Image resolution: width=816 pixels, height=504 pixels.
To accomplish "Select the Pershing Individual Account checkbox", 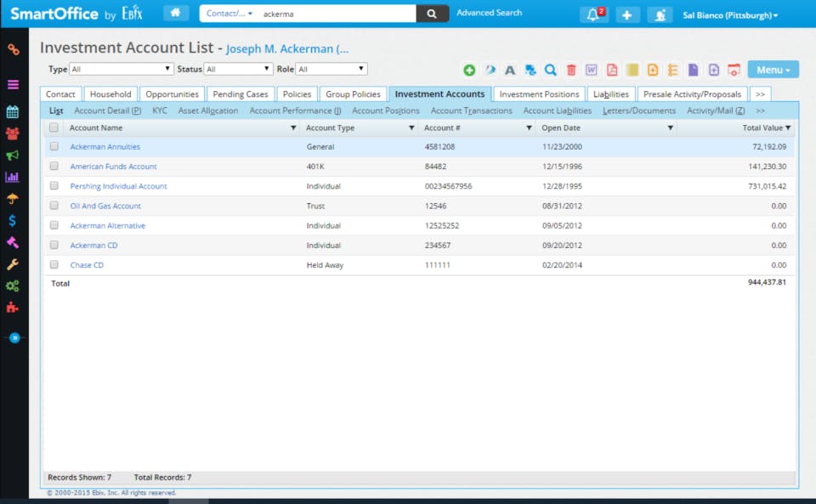I will (x=54, y=186).
